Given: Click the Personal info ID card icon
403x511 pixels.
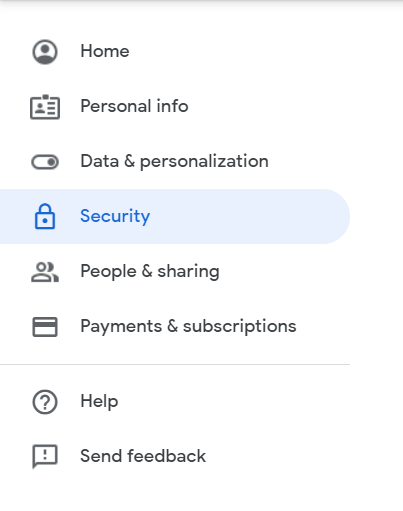Looking at the screenshot, I should (x=45, y=107).
